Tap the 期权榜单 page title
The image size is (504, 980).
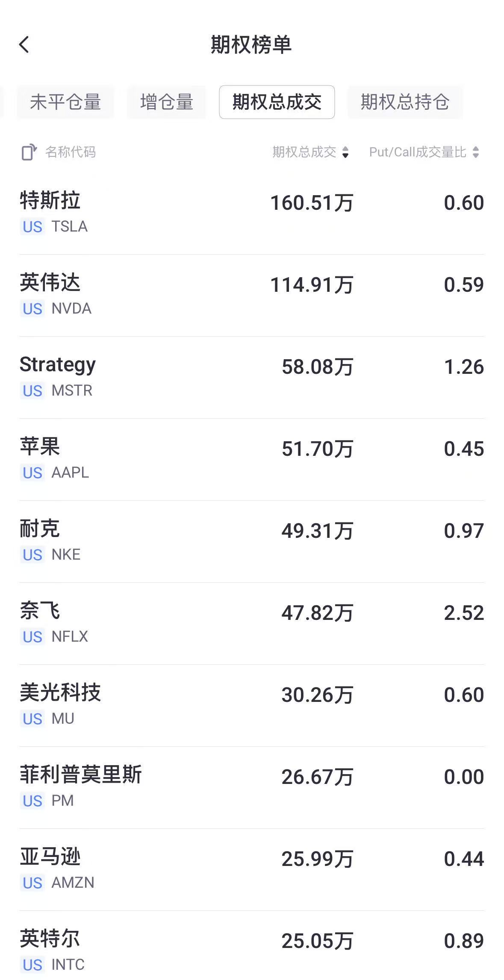251,44
